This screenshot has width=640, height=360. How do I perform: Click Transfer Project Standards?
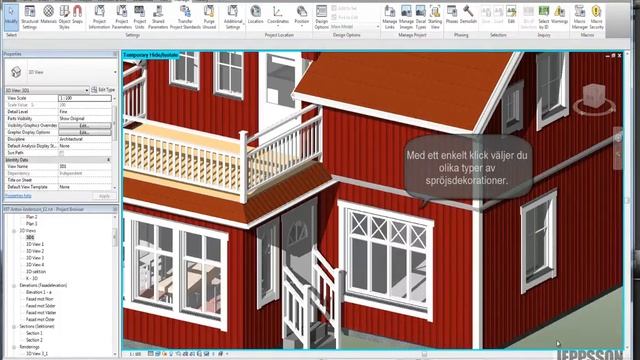[x=185, y=18]
